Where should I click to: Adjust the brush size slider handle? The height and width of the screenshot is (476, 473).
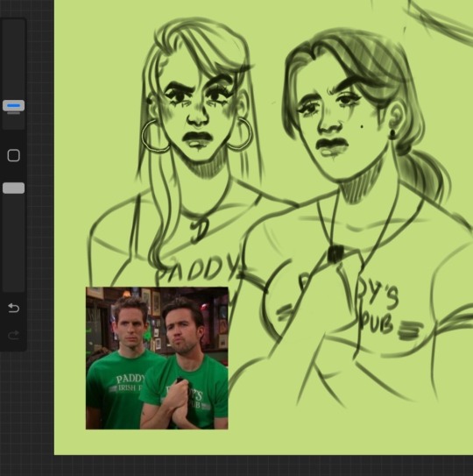(x=14, y=106)
